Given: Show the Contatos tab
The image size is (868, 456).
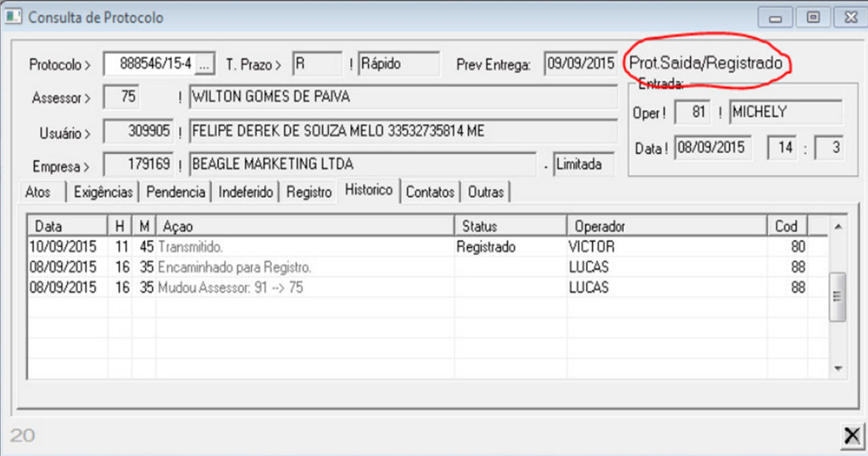Looking at the screenshot, I should click(x=430, y=192).
